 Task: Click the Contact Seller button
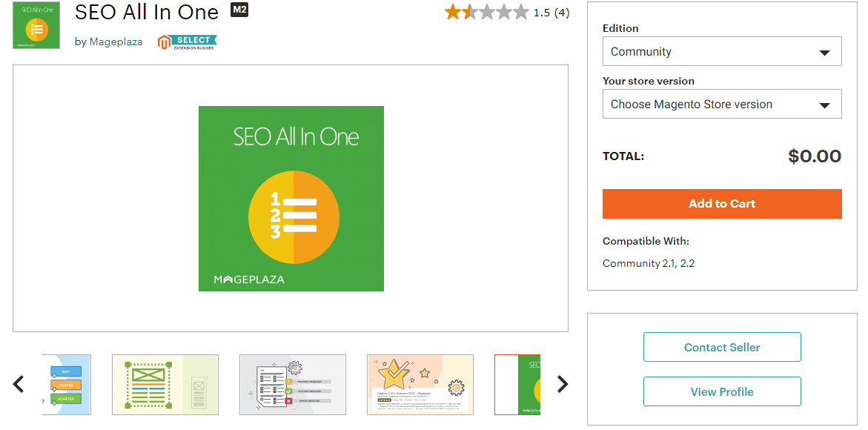[x=722, y=348]
